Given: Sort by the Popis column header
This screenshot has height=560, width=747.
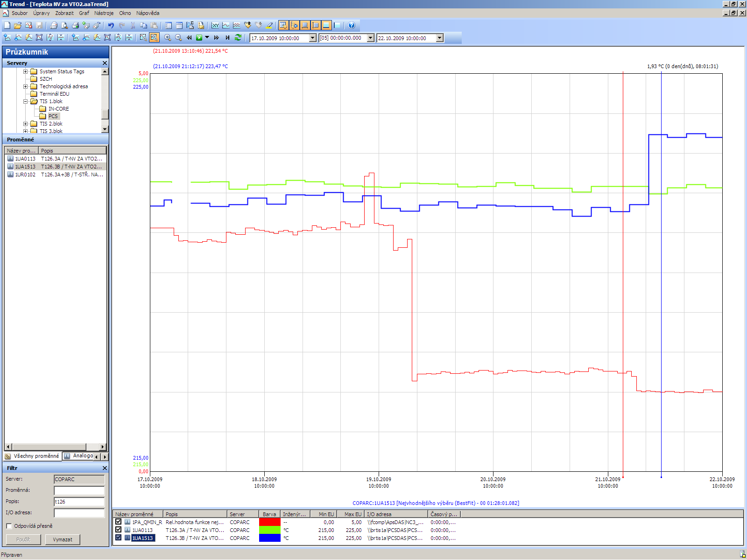Looking at the screenshot, I should click(x=72, y=151).
